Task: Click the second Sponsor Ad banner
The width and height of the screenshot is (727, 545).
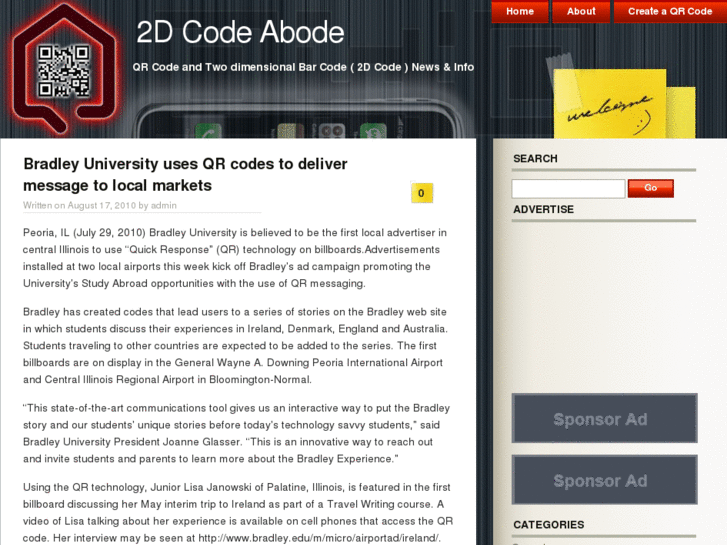Action: pos(604,480)
